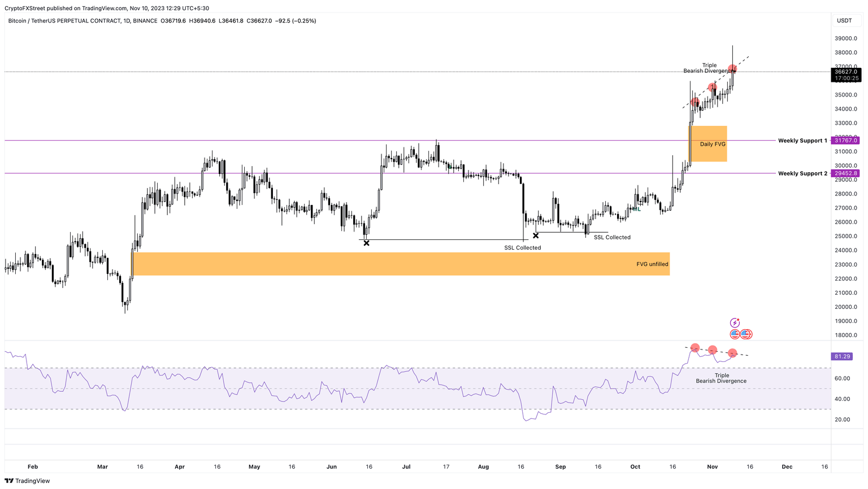Click the green HL marker on the chart

[635, 209]
